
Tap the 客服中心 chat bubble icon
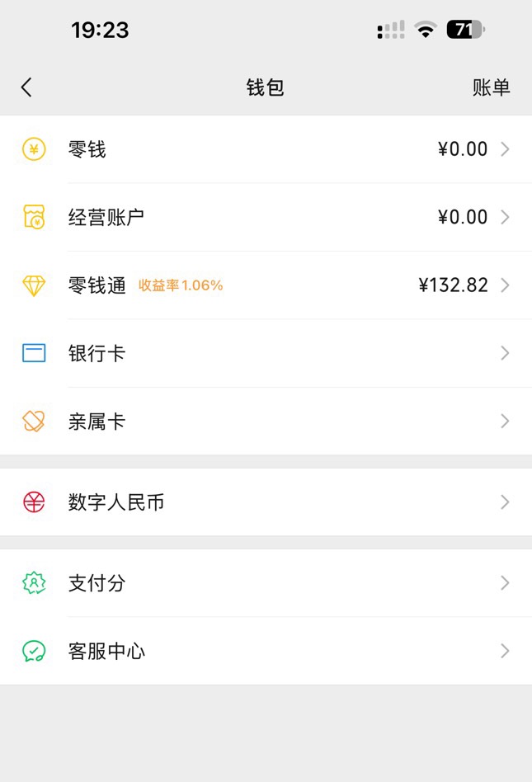coord(34,651)
